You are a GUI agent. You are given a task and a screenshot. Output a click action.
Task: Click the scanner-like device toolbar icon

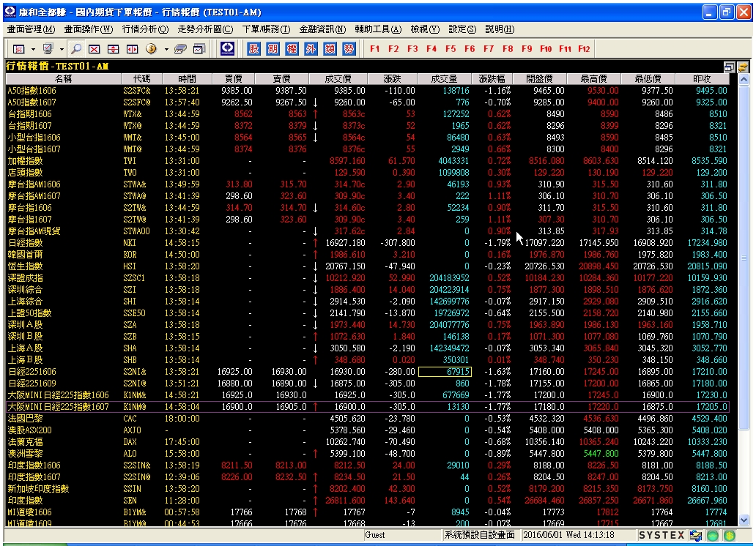click(x=180, y=49)
